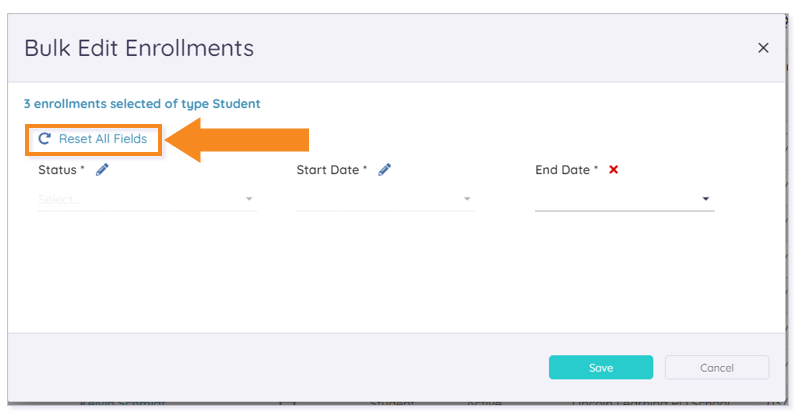Click the red X icon beside End Date
The height and width of the screenshot is (419, 801).
point(614,170)
